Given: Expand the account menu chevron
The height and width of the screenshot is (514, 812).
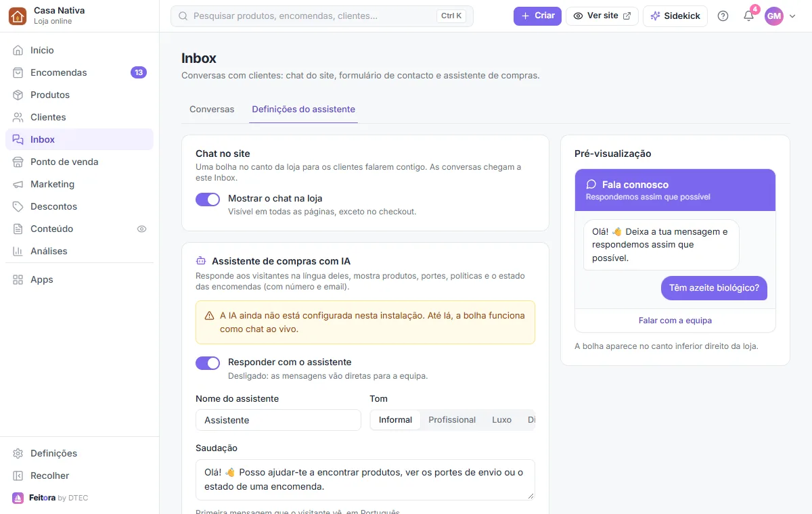Looking at the screenshot, I should point(792,16).
